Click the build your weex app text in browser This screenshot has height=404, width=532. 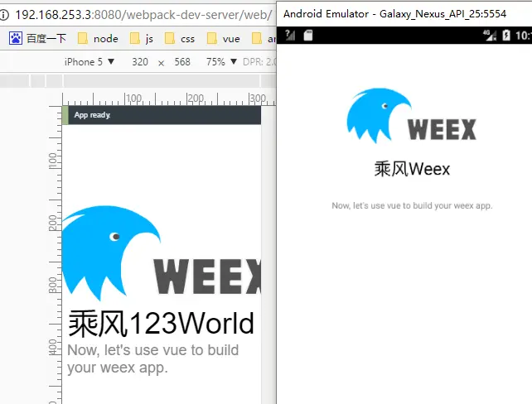pyautogui.click(x=152, y=359)
